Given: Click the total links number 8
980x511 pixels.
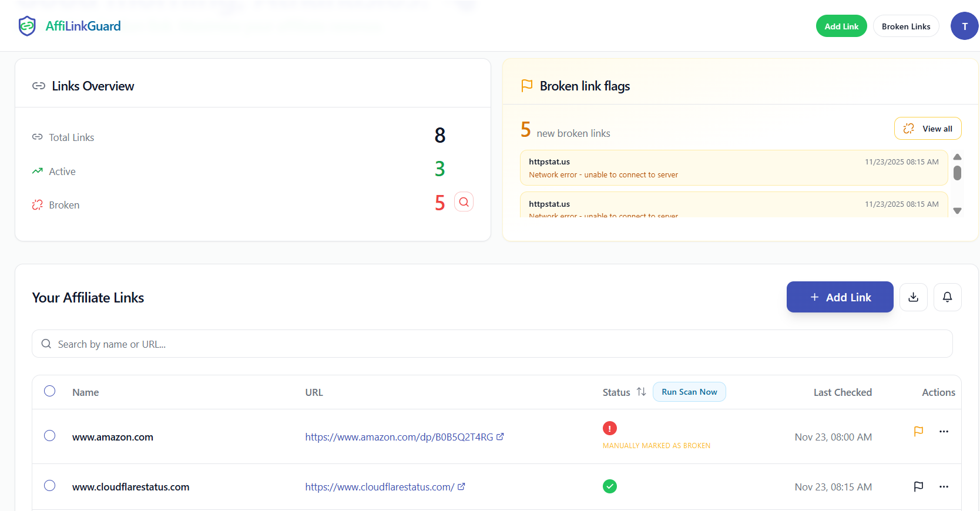Looking at the screenshot, I should coord(440,135).
